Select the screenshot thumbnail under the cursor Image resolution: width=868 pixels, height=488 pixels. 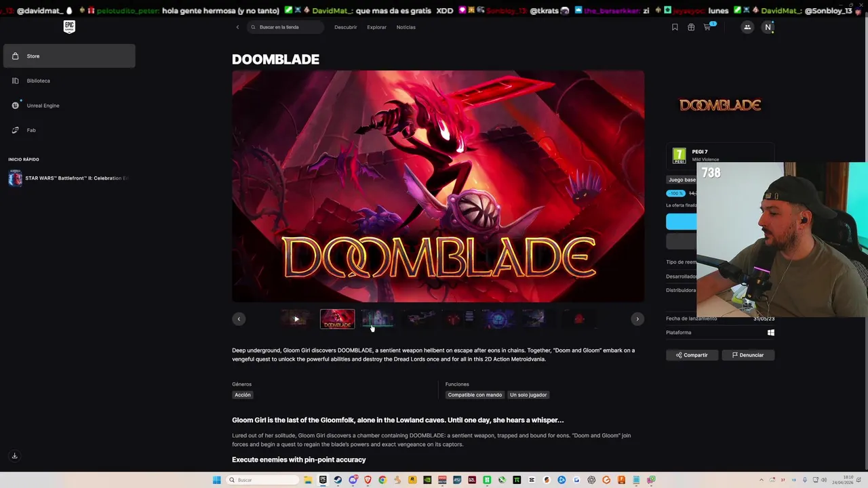[378, 319]
